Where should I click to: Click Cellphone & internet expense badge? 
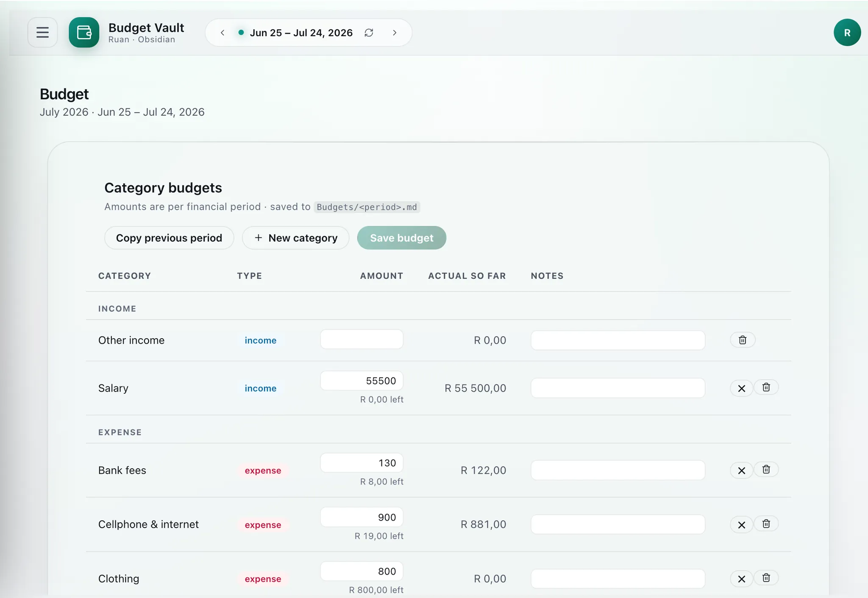coord(263,525)
